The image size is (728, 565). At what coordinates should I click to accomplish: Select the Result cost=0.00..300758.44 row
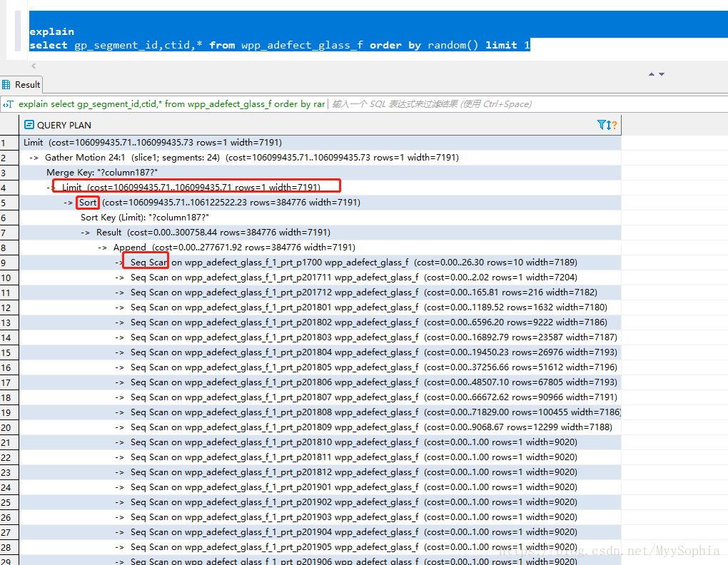point(320,233)
